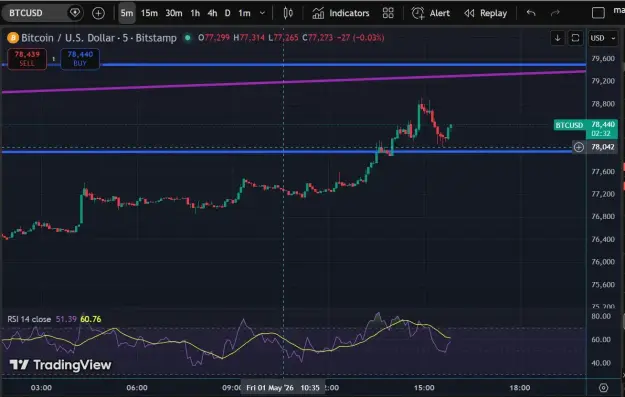This screenshot has width=625, height=397.
Task: Select the purple trend line
Action: tap(293, 82)
